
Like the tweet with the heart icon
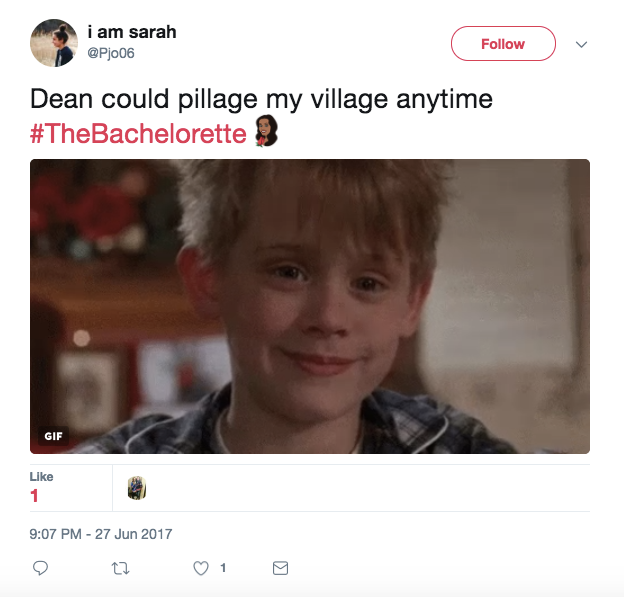click(x=201, y=568)
